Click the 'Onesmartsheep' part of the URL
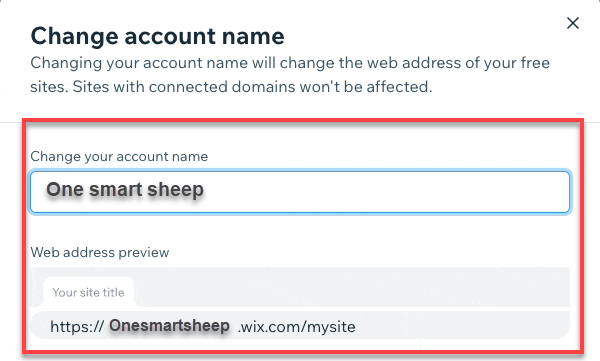The image size is (600, 361). coord(169,326)
